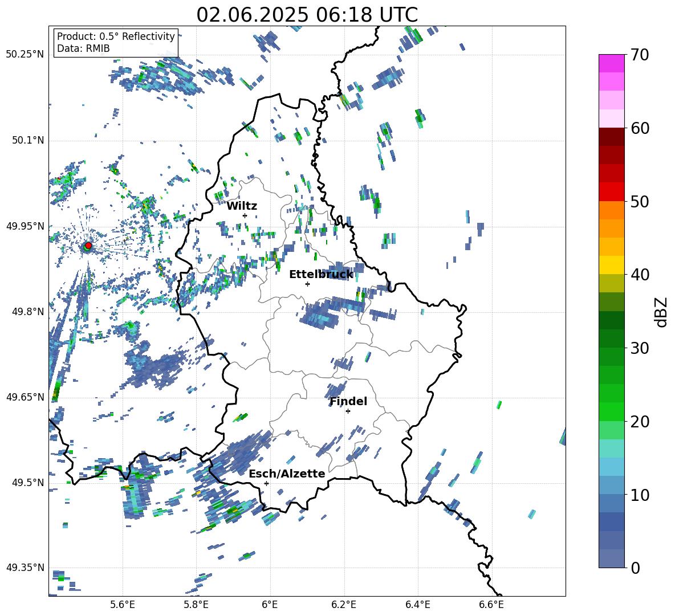Click the 50.1°N latitude label
The image size is (675, 616).
(x=28, y=140)
